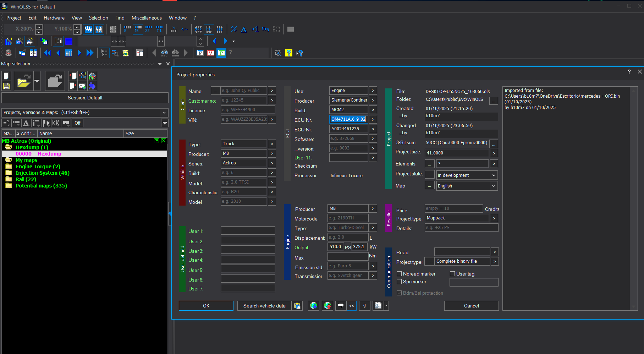Click the HI LO byte order icon
This screenshot has width=644, height=354.
(x=174, y=29)
